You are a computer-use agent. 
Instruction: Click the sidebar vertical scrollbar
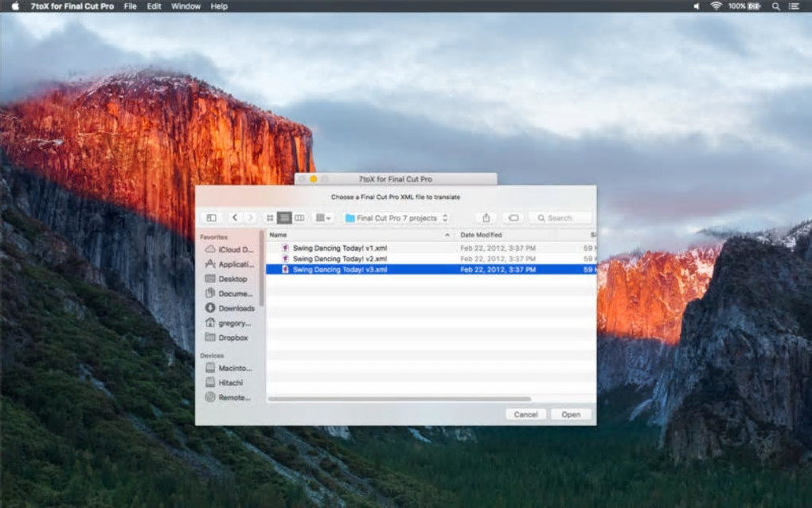(x=262, y=269)
